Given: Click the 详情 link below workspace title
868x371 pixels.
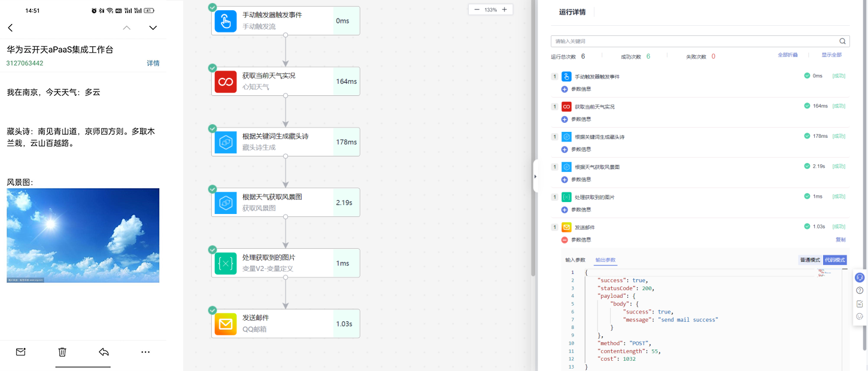Looking at the screenshot, I should click(152, 63).
